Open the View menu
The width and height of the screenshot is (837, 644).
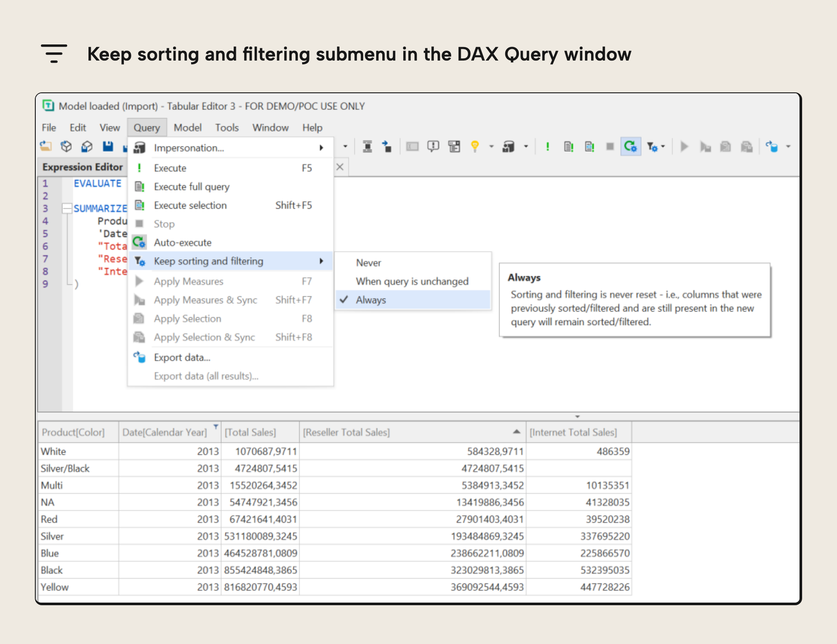pos(109,128)
